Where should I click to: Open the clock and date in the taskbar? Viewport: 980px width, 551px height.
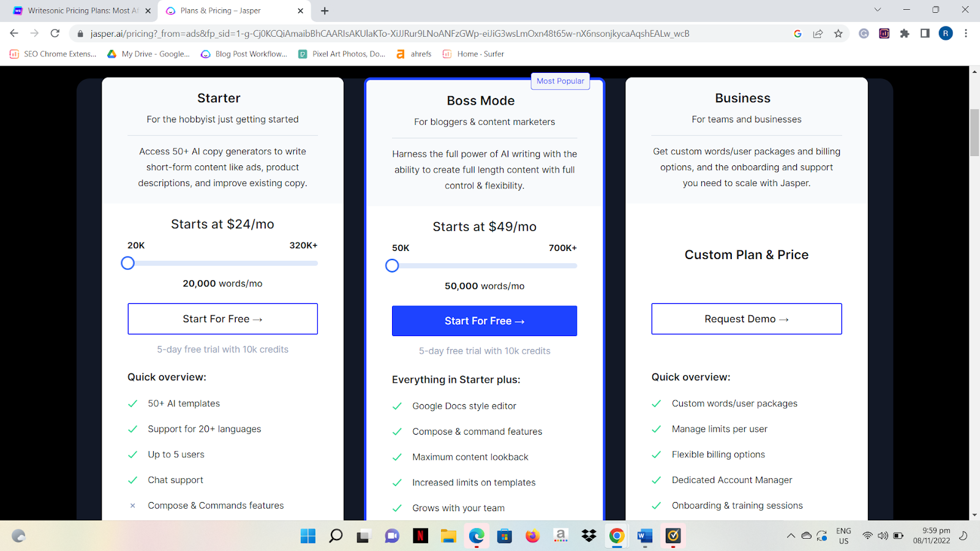(932, 536)
